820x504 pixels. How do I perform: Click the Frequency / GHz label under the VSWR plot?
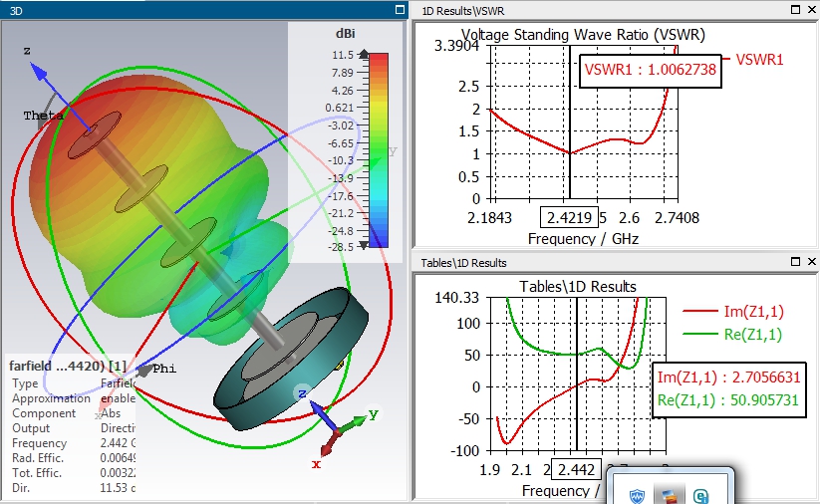click(x=583, y=239)
